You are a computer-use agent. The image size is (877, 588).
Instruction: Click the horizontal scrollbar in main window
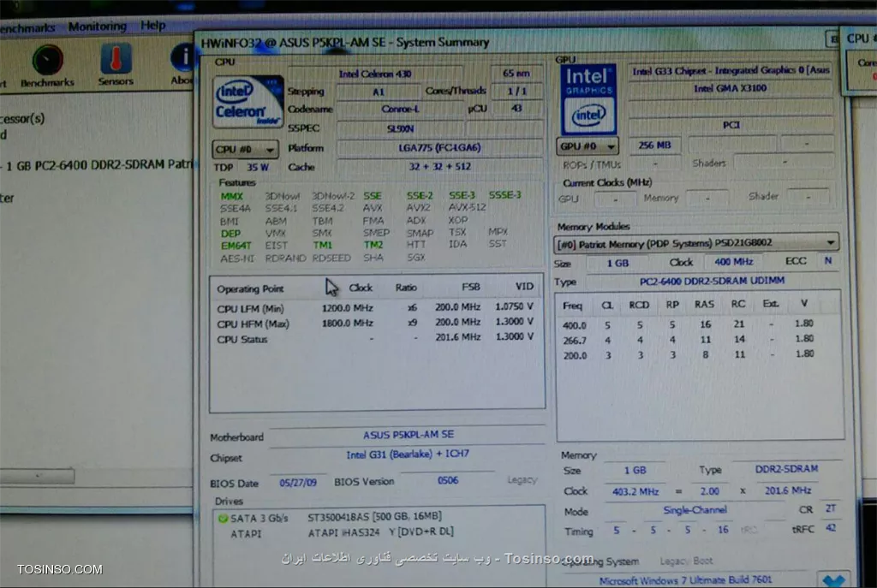(x=37, y=476)
